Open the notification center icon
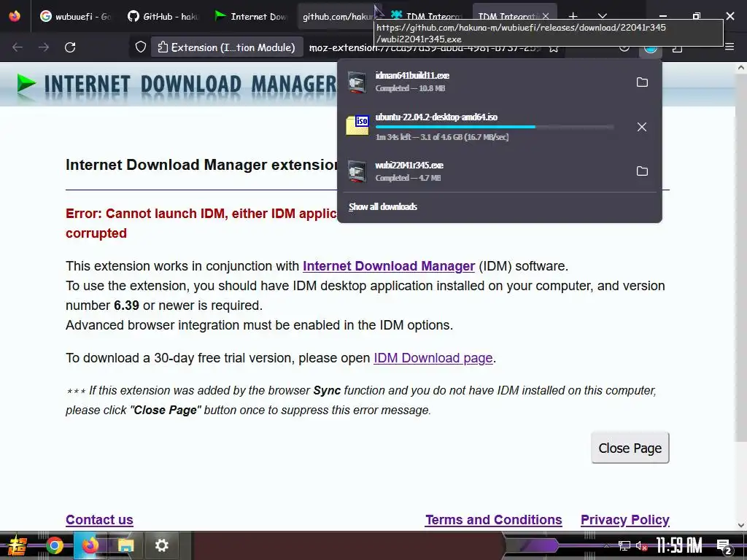Screen dimensions: 747x560 point(724,546)
